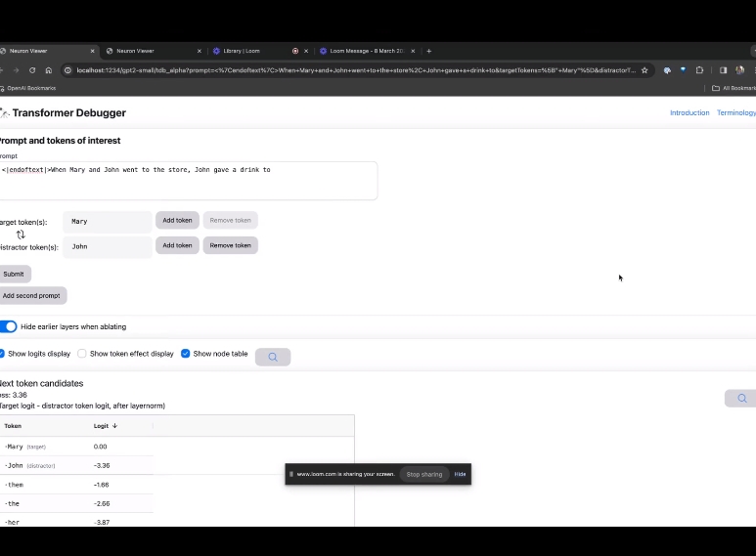
Task: Open the browser side panel icon
Action: click(x=723, y=70)
